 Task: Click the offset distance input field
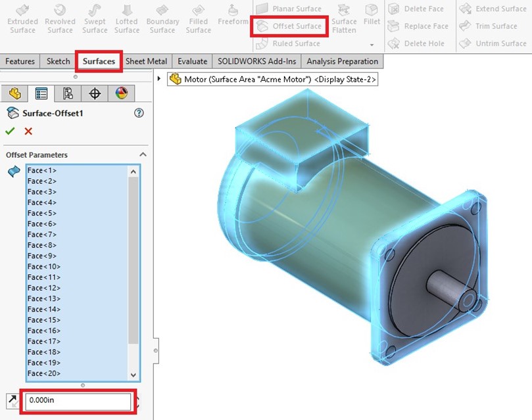78,402
